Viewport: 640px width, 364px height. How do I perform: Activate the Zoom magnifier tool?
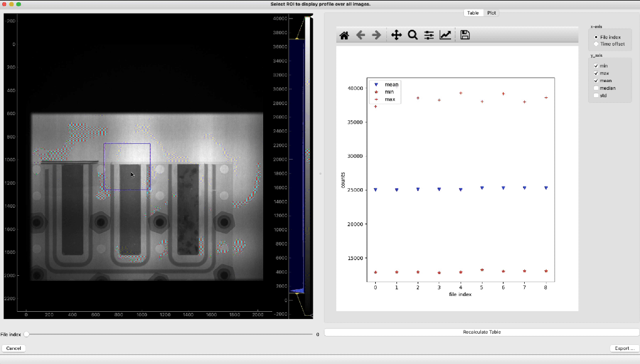(412, 35)
